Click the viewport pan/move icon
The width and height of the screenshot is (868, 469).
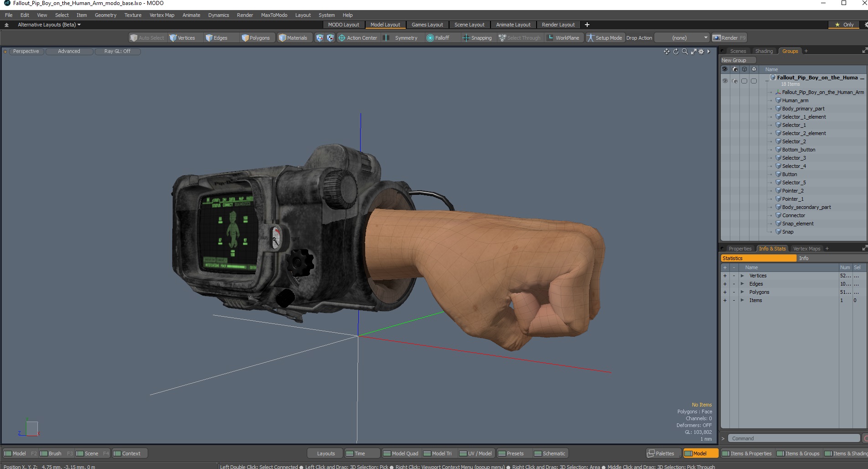tap(666, 52)
